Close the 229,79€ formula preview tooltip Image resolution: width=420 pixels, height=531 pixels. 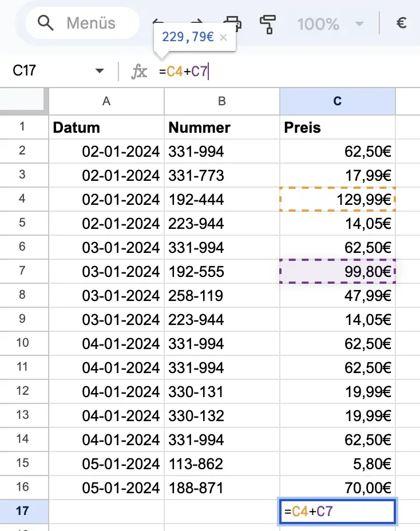click(224, 38)
